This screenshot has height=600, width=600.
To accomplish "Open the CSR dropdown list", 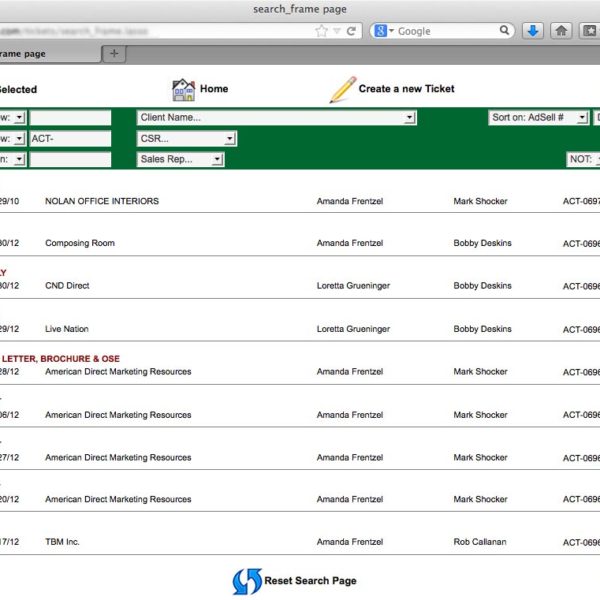I will pos(187,139).
